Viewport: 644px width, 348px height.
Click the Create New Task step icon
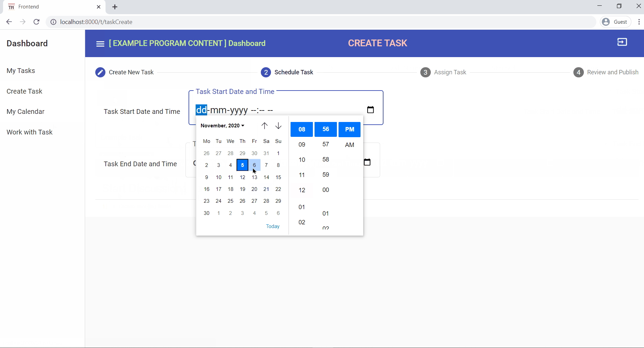point(100,72)
